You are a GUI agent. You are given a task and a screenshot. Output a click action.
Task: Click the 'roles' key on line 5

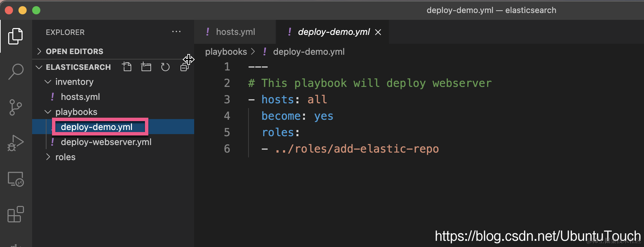coord(278,132)
